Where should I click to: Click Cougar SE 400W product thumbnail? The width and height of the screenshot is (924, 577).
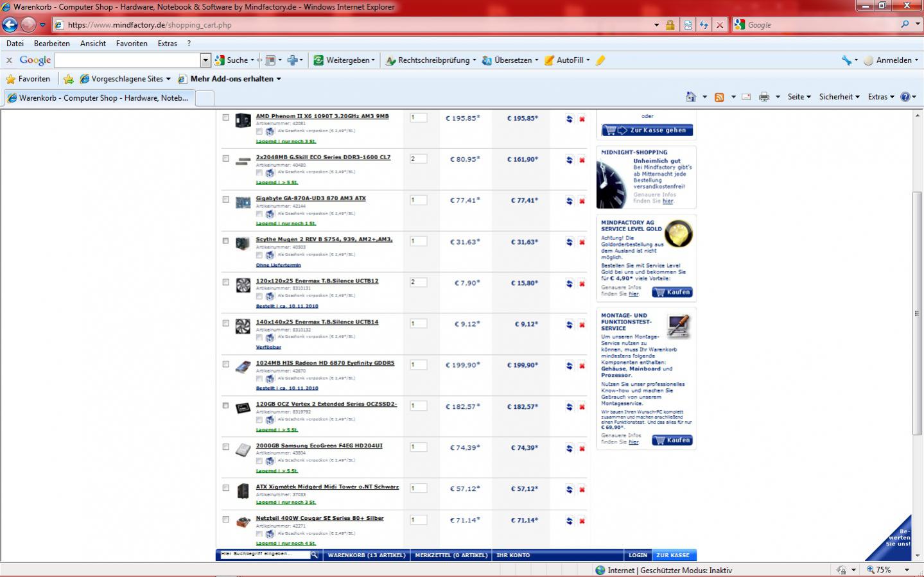pyautogui.click(x=243, y=522)
